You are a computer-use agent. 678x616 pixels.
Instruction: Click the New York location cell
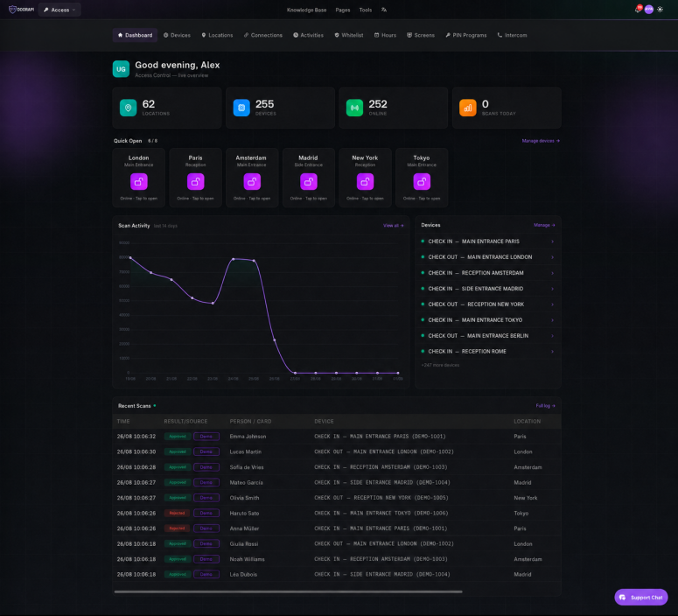(x=526, y=498)
